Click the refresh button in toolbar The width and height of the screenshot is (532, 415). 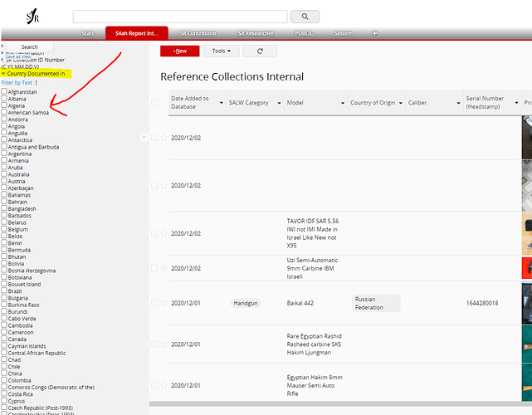click(261, 51)
